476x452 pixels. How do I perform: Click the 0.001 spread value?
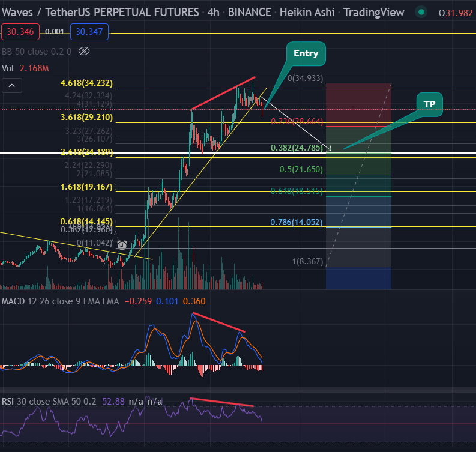(55, 32)
